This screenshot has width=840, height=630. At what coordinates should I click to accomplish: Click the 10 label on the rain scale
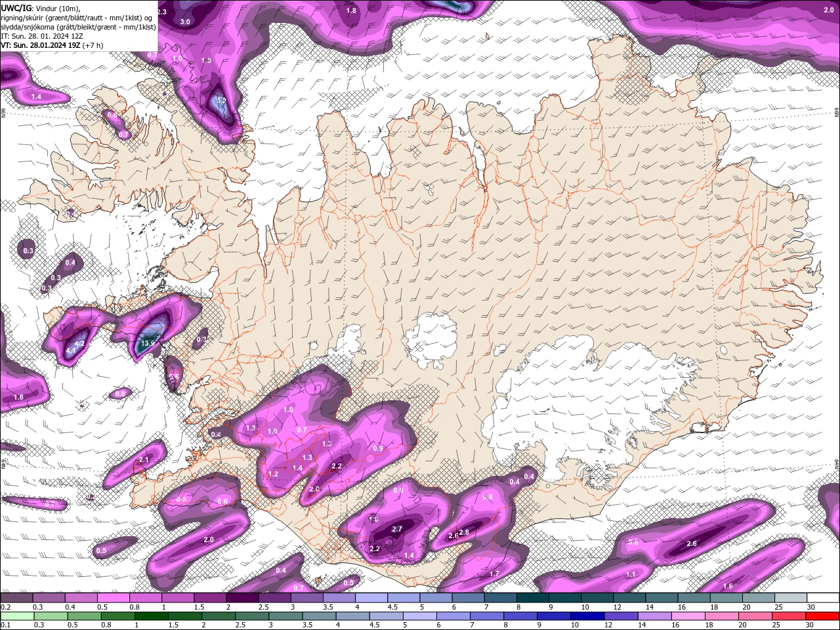click(574, 625)
